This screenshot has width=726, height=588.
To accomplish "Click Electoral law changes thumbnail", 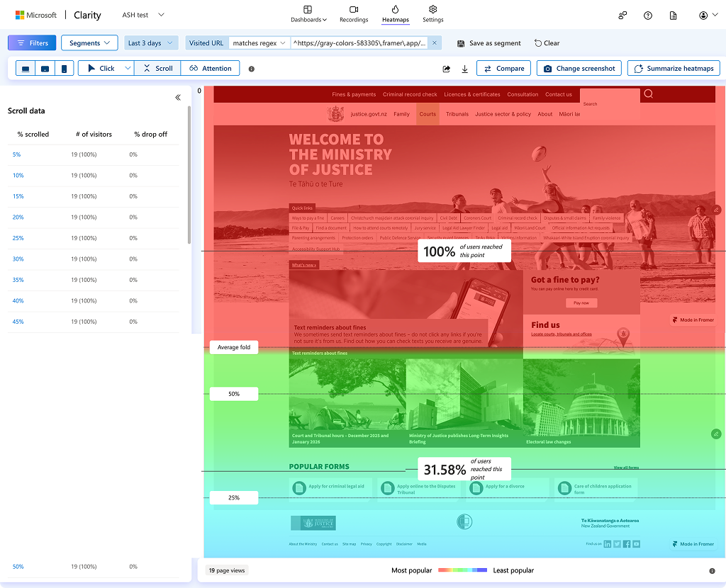I will click(x=581, y=403).
